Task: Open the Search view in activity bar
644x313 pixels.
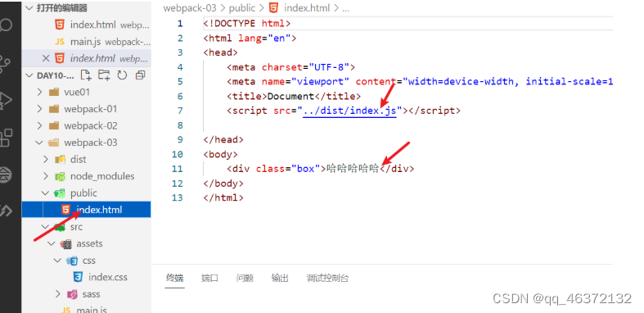Action: pyautogui.click(x=6, y=26)
